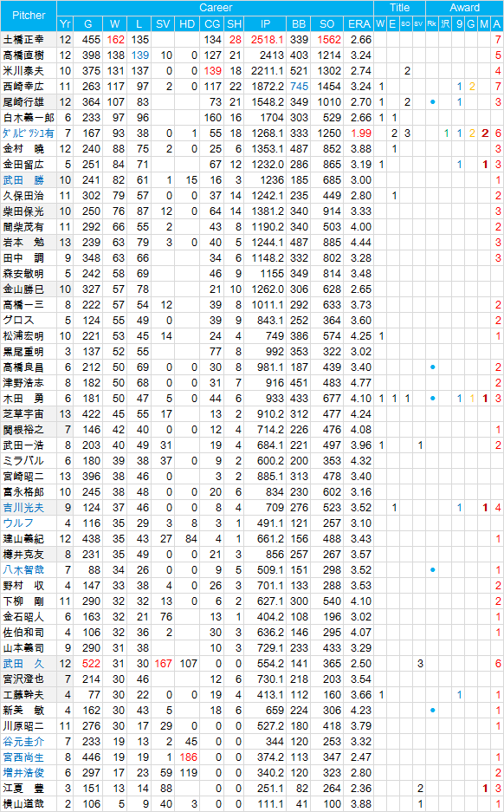Select the IP column header
The image size is (504, 812).
pos(266,23)
